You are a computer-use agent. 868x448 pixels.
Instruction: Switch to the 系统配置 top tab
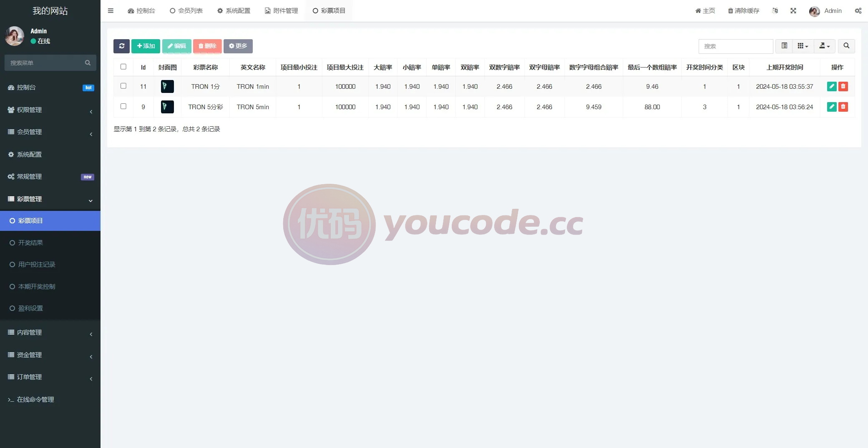coord(234,11)
